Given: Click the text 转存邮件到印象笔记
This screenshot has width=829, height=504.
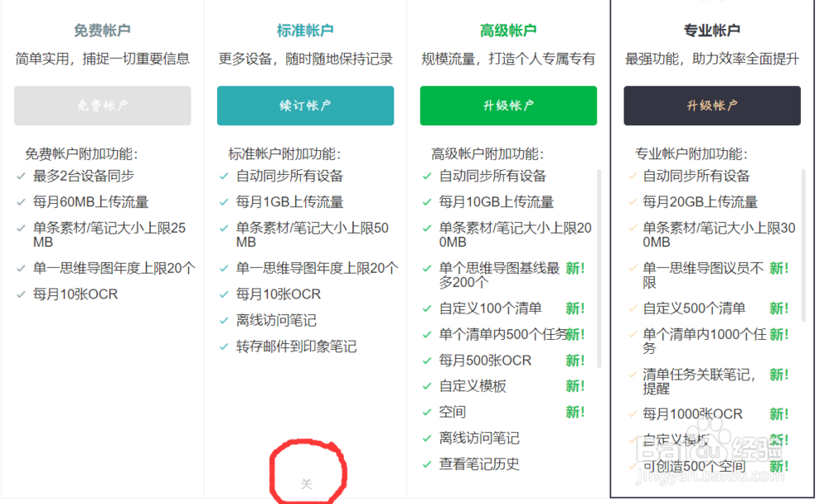Looking at the screenshot, I should [296, 346].
